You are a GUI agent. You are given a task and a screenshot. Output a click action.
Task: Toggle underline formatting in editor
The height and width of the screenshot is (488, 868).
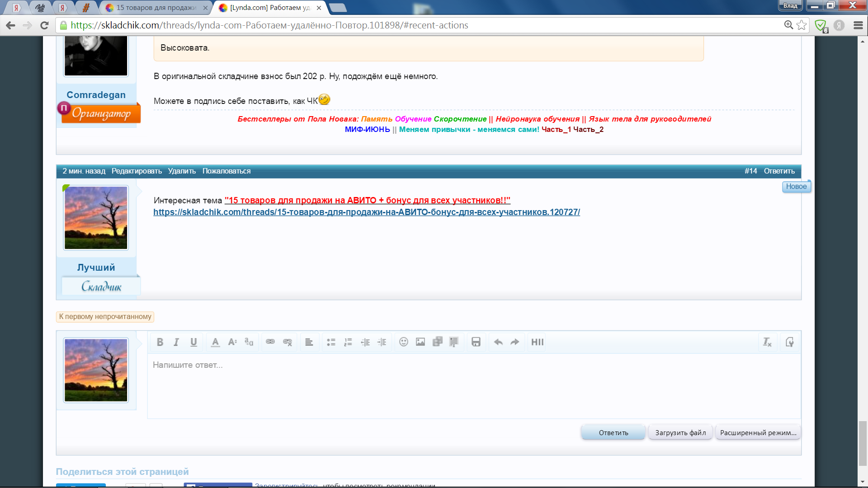click(193, 342)
